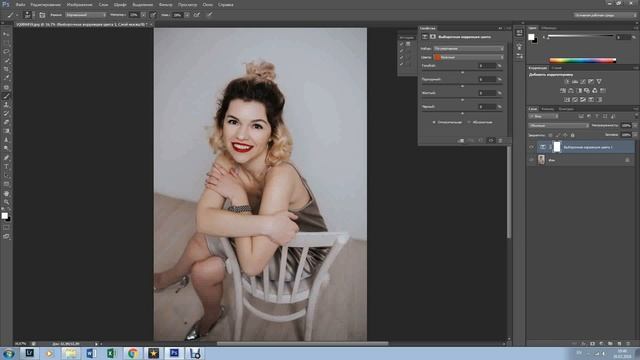Open the workspace switcher dropdown
The height and width of the screenshot is (360, 640).
coord(605,15)
